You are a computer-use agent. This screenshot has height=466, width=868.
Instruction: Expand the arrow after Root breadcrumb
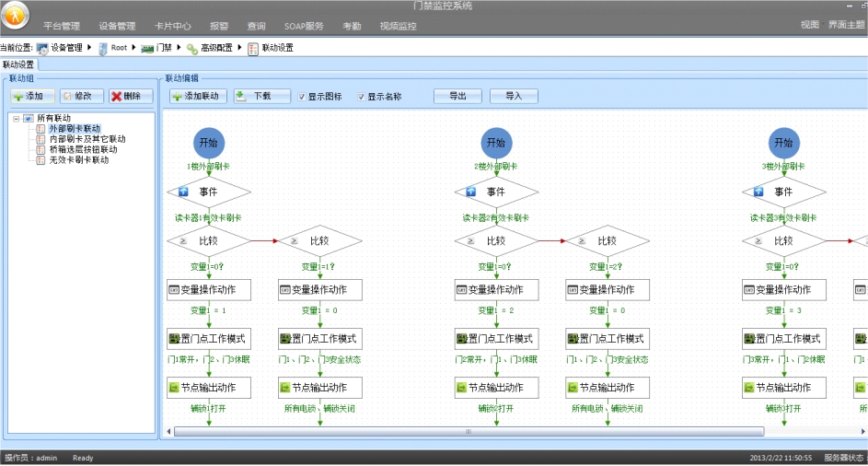[133, 48]
